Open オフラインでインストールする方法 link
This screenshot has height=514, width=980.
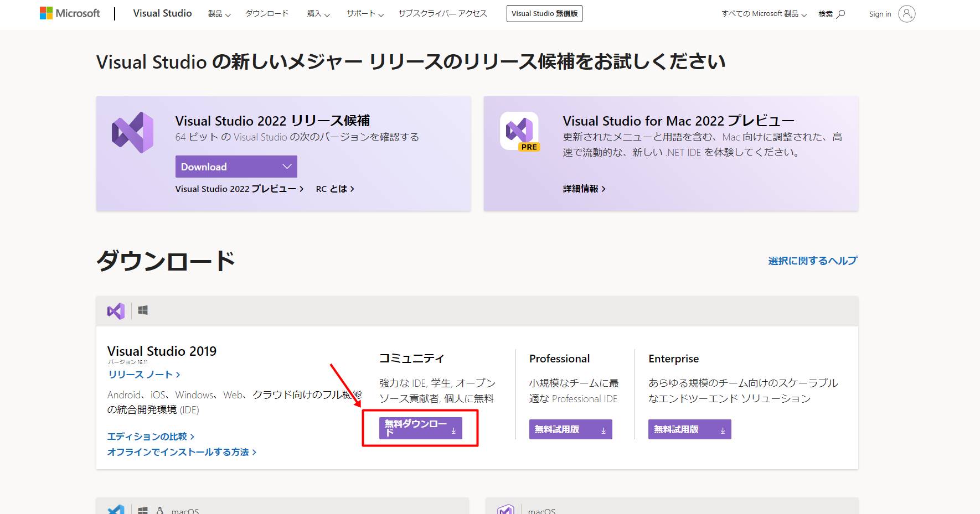coord(182,452)
